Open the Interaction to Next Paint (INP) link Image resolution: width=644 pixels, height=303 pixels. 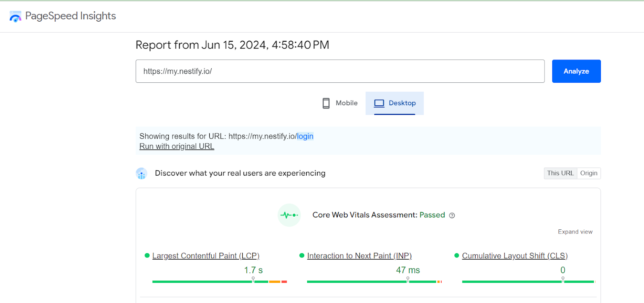coord(359,256)
